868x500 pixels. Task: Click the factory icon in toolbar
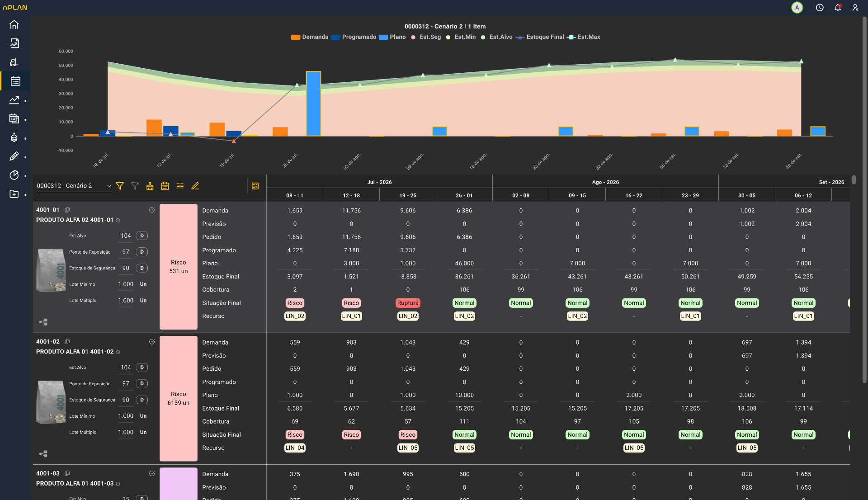point(150,186)
